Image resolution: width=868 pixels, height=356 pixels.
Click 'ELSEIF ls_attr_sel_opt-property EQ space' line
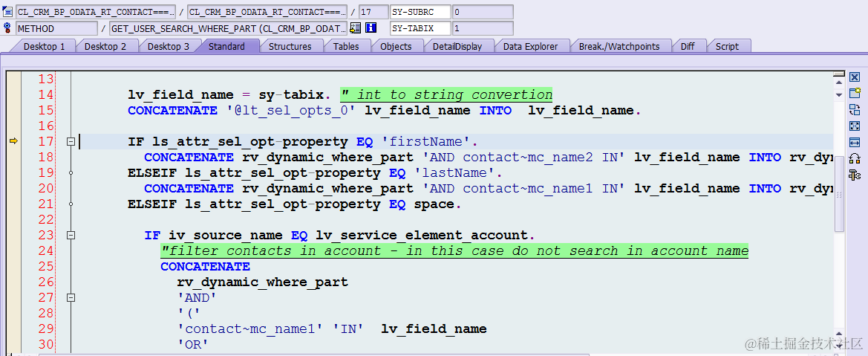pyautogui.click(x=295, y=204)
